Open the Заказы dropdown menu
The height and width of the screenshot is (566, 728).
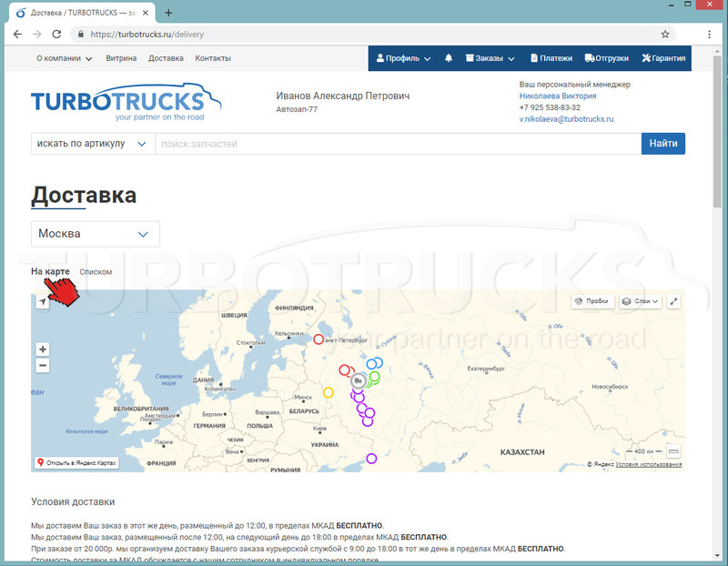tap(490, 58)
